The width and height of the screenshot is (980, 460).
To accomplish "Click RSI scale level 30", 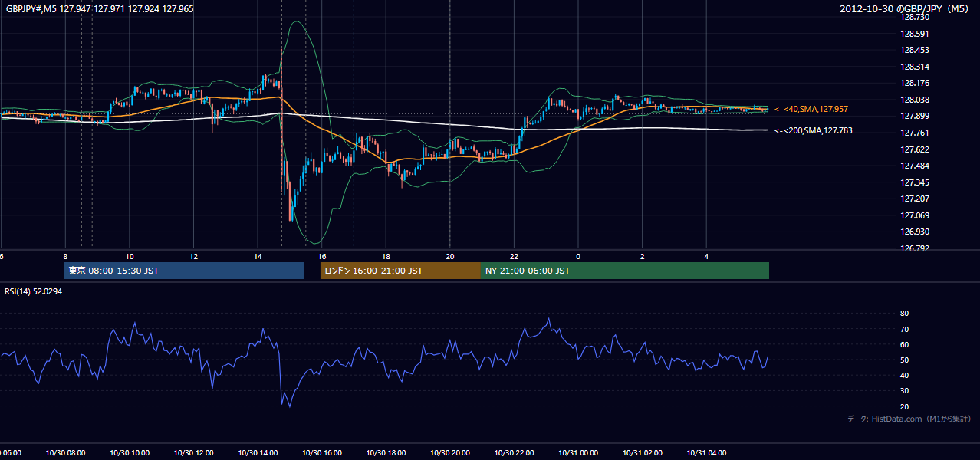I will click(x=905, y=391).
